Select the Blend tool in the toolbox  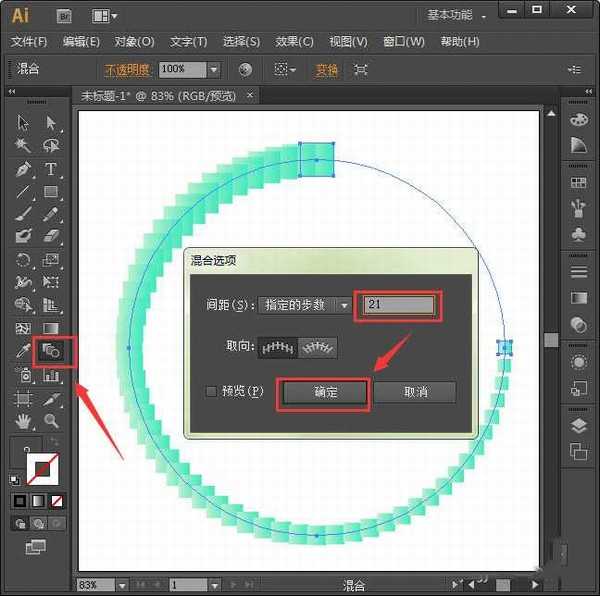pyautogui.click(x=51, y=352)
